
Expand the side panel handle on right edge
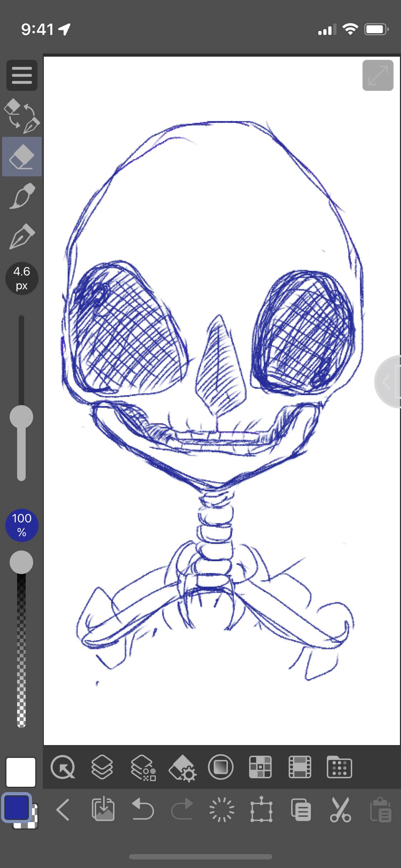389,381
